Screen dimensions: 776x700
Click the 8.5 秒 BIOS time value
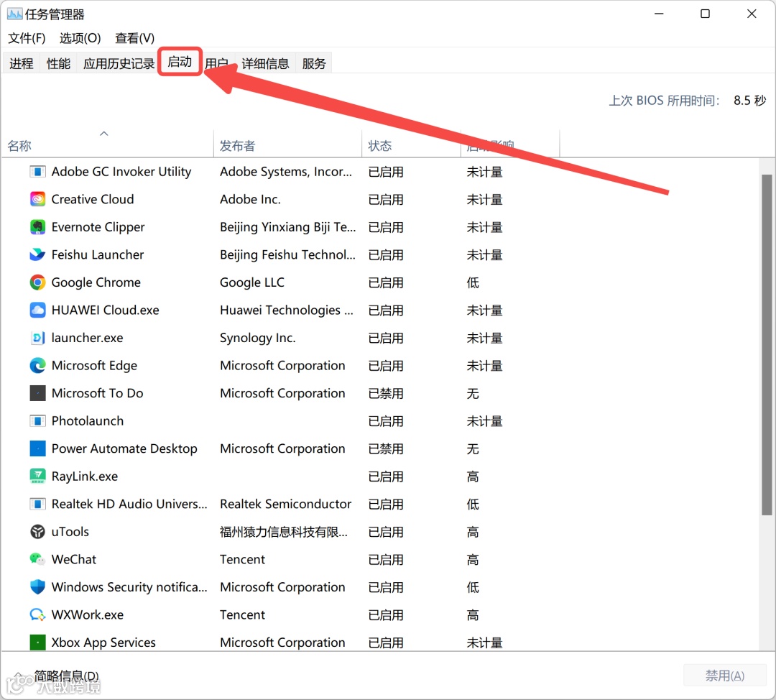749,101
